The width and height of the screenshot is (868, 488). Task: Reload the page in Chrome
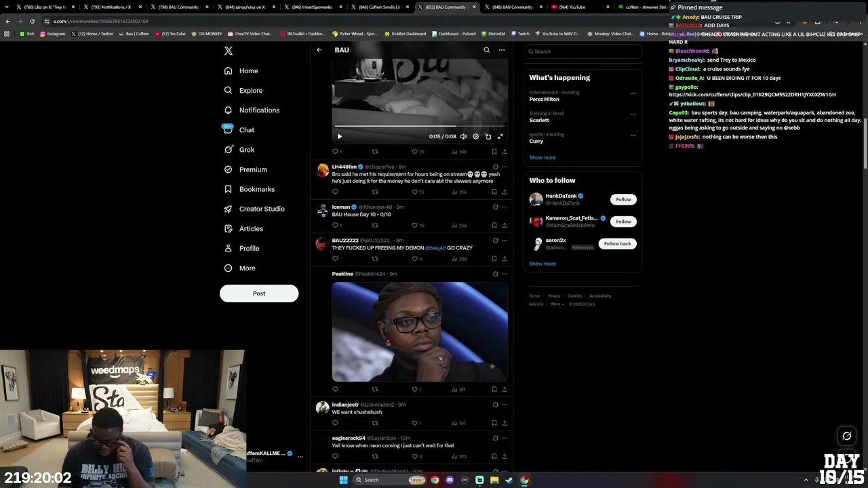32,21
